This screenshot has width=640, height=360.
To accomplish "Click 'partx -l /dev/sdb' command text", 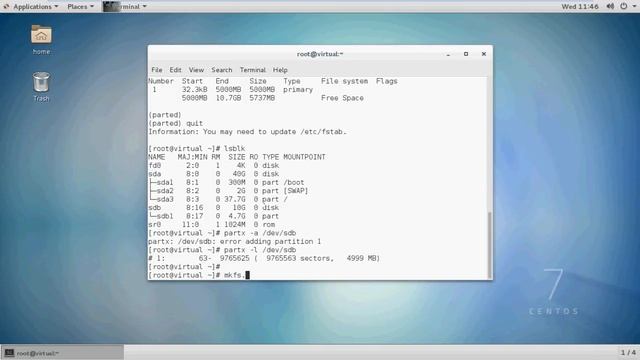I will point(260,250).
